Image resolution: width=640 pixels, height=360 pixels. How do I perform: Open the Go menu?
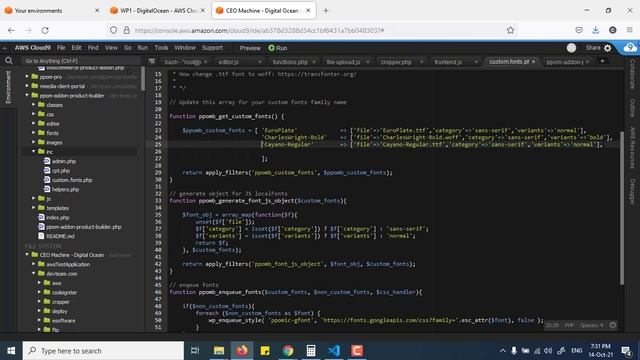click(128, 48)
